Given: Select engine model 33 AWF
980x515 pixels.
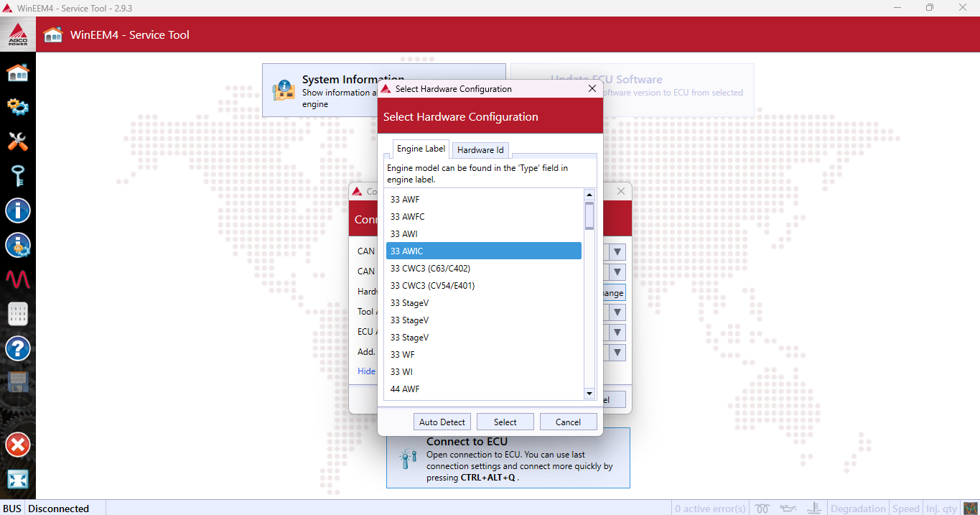Looking at the screenshot, I should point(484,200).
